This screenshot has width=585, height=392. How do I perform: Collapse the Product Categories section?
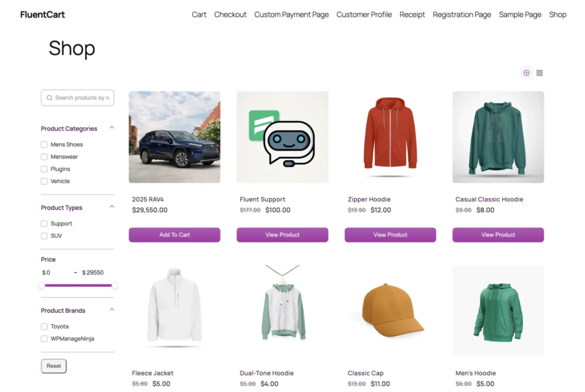tap(112, 128)
